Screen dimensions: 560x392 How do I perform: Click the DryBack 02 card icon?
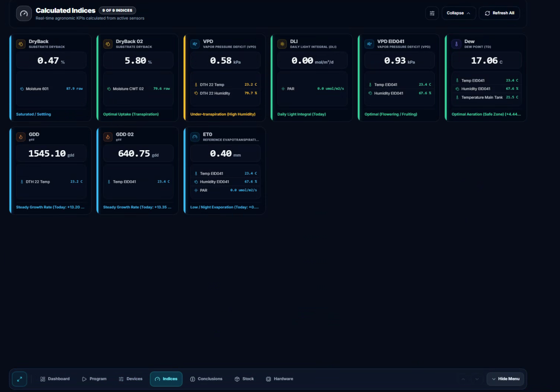coord(108,44)
